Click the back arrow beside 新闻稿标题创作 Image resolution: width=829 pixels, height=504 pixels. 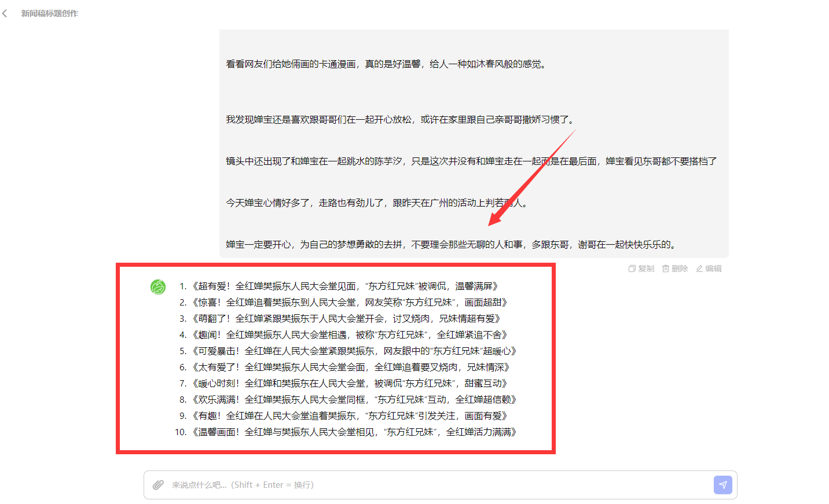tap(5, 13)
